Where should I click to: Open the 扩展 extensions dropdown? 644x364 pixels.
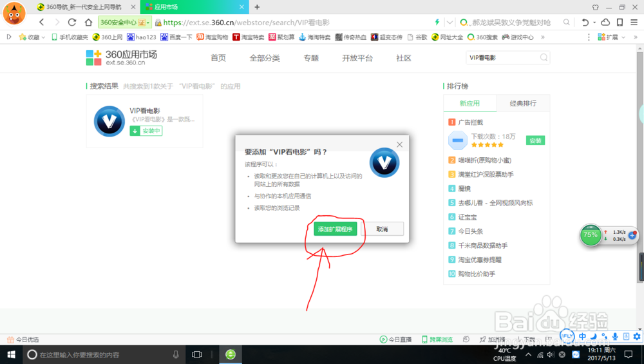(612, 37)
